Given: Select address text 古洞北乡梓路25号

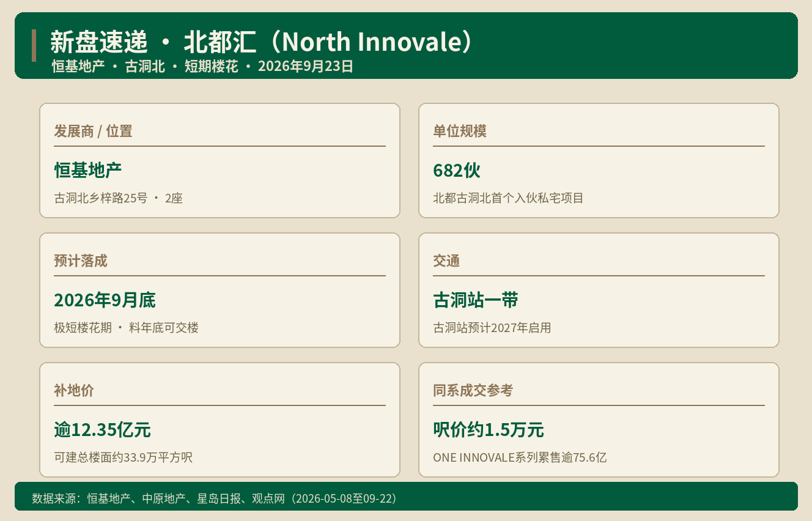Looking at the screenshot, I should coord(101,198).
